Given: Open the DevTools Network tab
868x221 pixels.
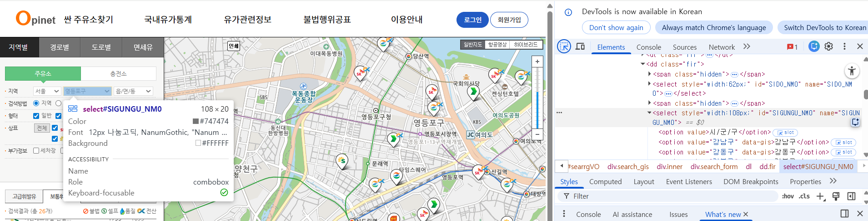Looking at the screenshot, I should coord(722,47).
